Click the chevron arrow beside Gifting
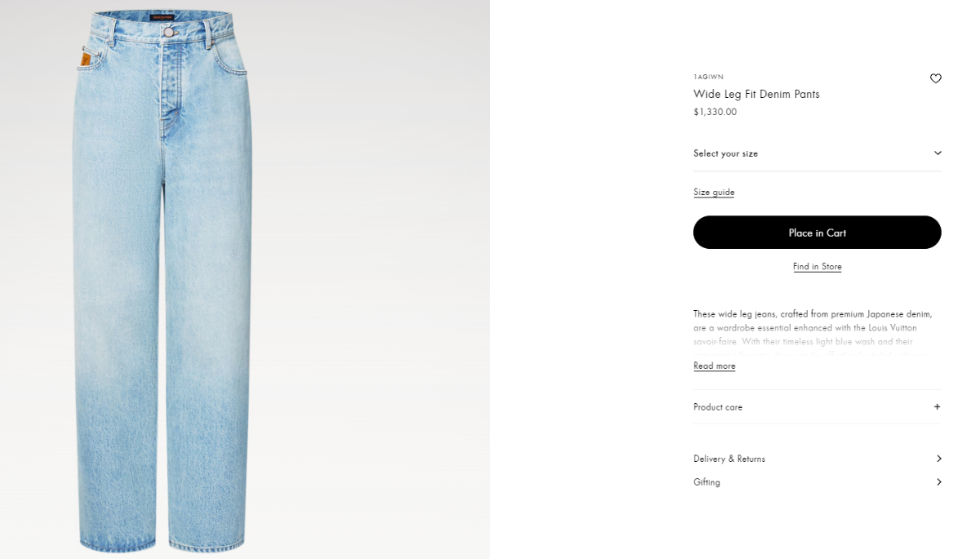 [x=938, y=481]
